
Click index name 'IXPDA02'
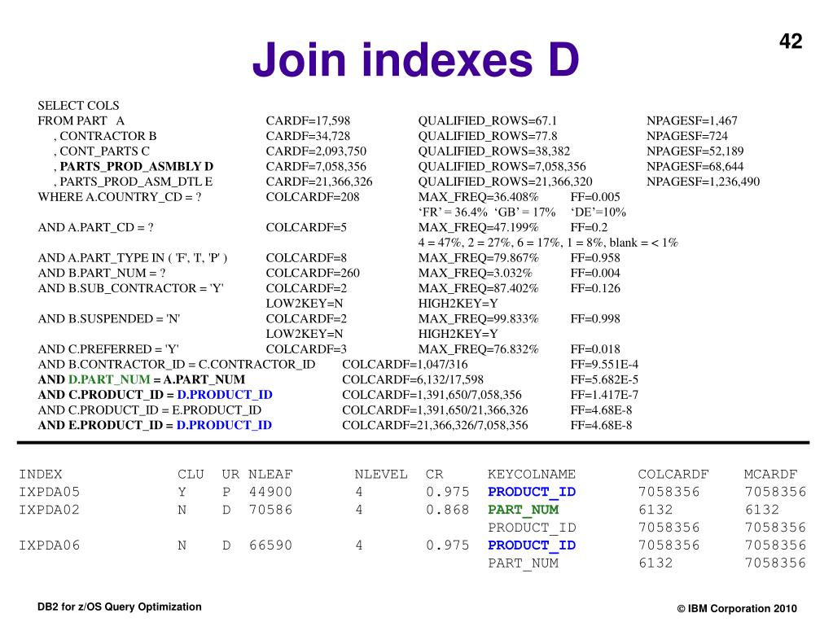pyautogui.click(x=49, y=510)
